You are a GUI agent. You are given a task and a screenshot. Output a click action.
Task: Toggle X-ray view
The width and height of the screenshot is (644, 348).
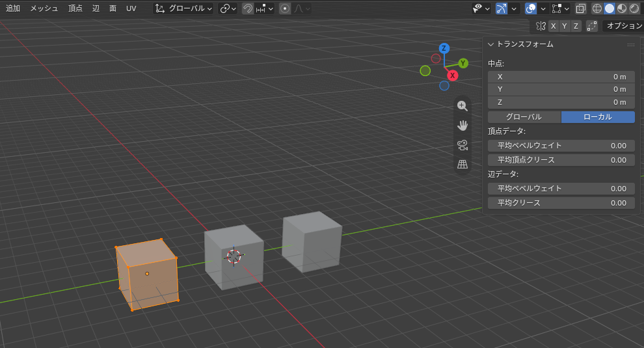(580, 8)
